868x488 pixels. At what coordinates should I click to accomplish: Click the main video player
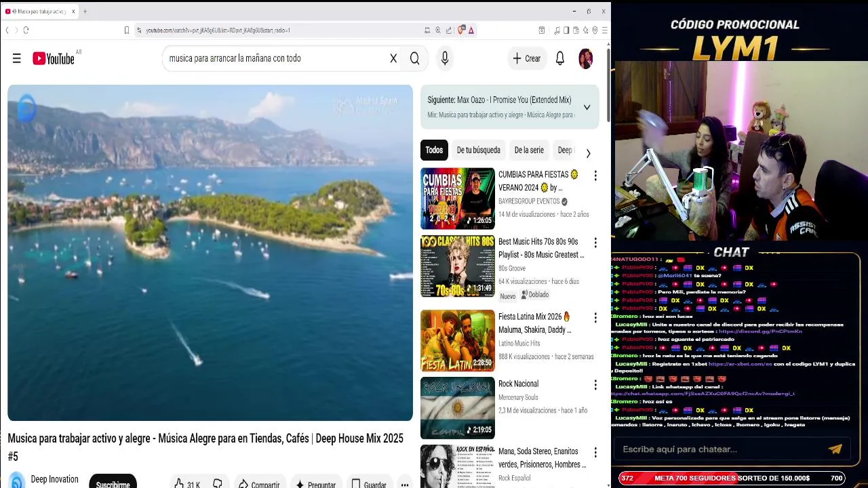tap(210, 253)
